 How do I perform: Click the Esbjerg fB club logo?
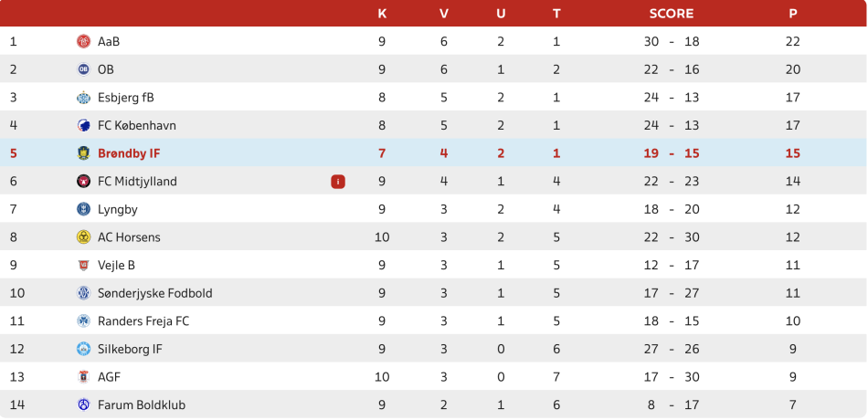click(x=83, y=98)
